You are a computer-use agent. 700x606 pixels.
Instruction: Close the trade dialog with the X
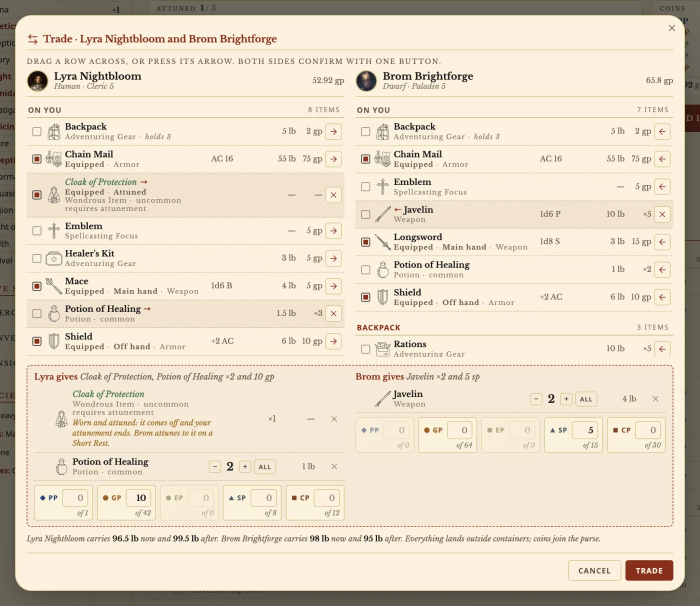(672, 28)
